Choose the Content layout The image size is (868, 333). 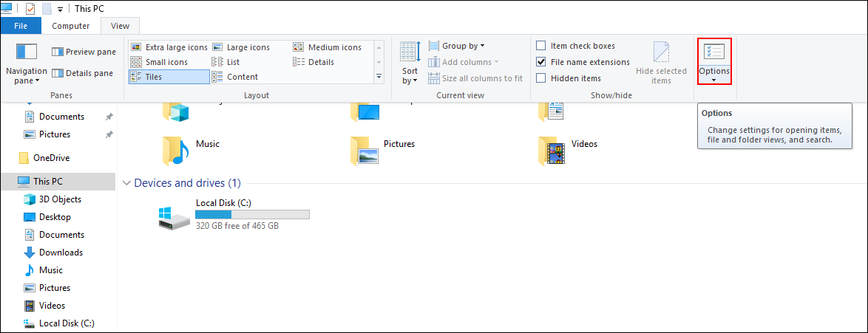point(234,77)
